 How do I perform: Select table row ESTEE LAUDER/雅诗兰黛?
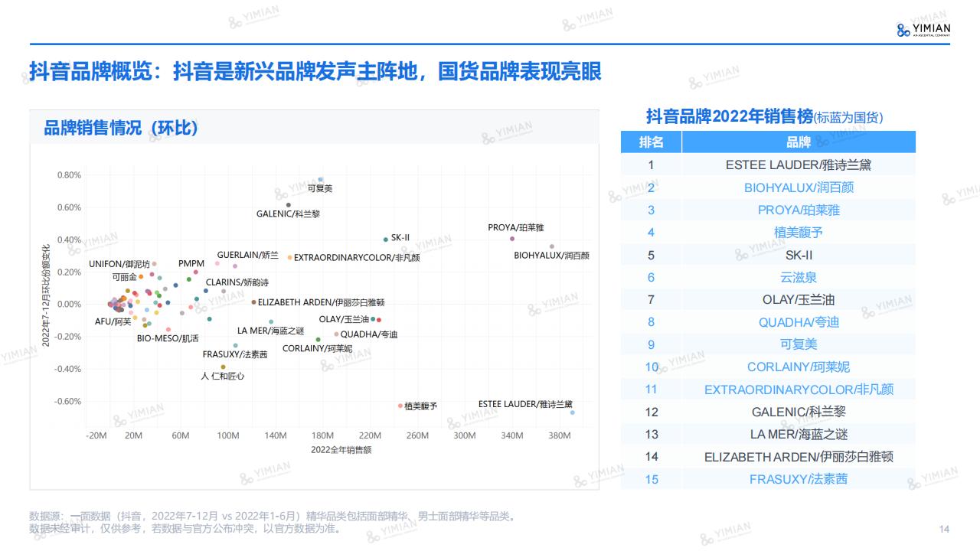click(768, 165)
